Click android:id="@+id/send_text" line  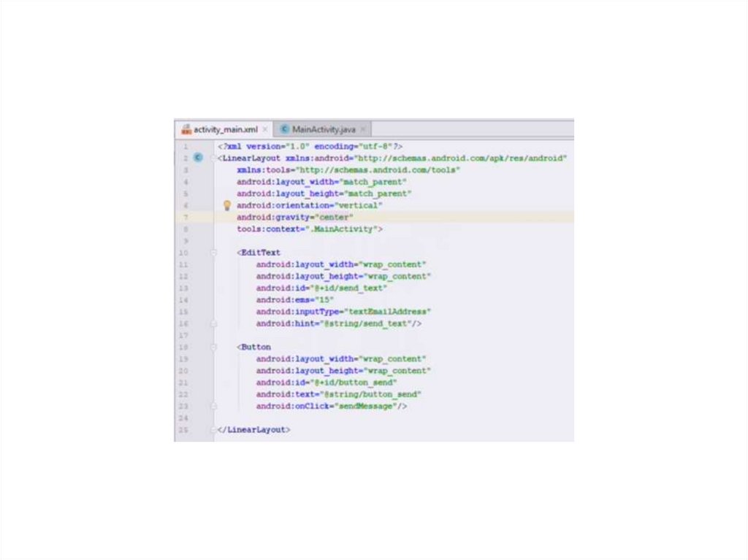[321, 288]
